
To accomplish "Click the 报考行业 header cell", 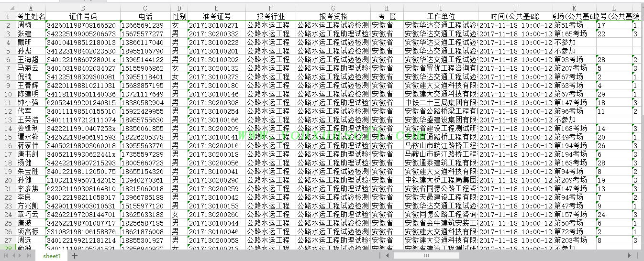I will point(270,16).
